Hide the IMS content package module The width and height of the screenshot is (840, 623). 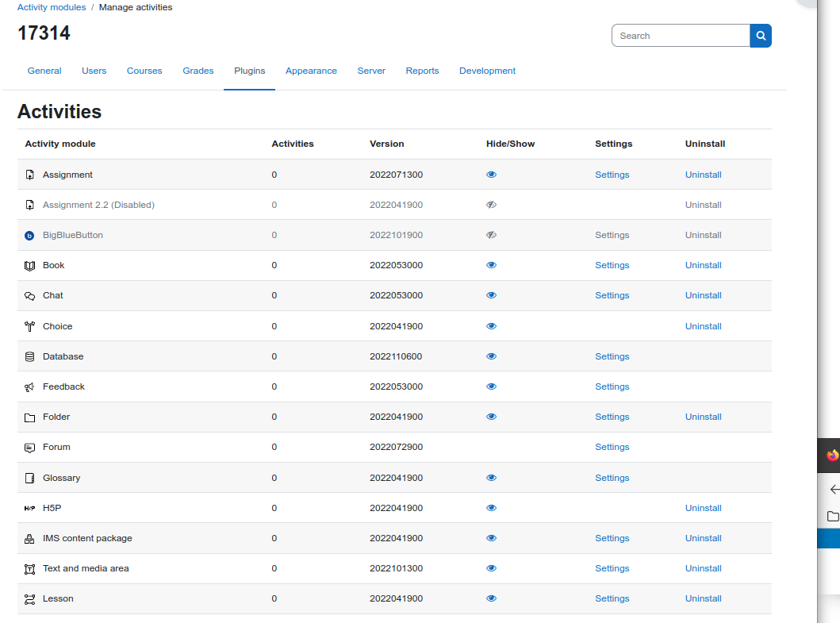[491, 538]
